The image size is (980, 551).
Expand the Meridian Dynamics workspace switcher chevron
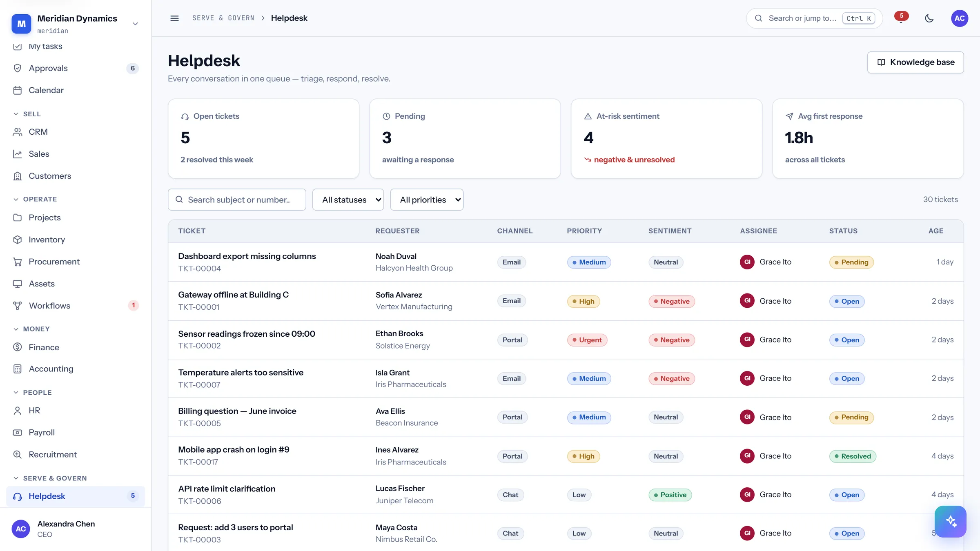(x=135, y=24)
